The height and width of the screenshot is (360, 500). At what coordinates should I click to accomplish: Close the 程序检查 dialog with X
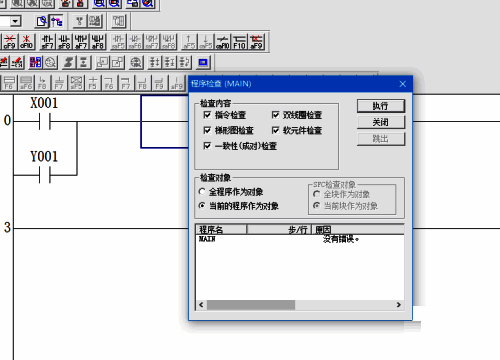(x=403, y=84)
